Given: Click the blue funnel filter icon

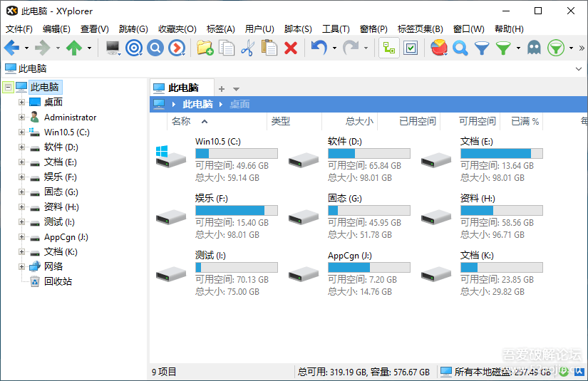Looking at the screenshot, I should 482,48.
